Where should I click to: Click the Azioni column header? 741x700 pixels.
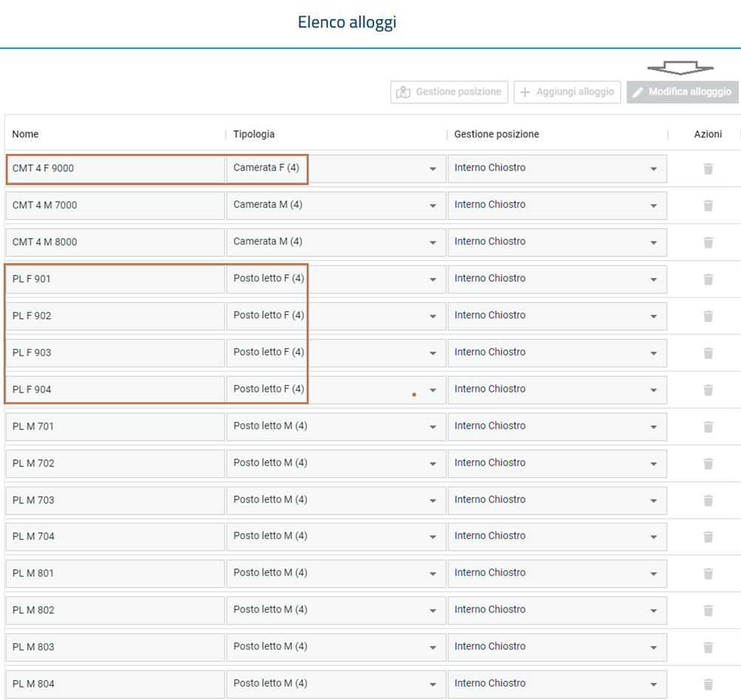tap(708, 134)
